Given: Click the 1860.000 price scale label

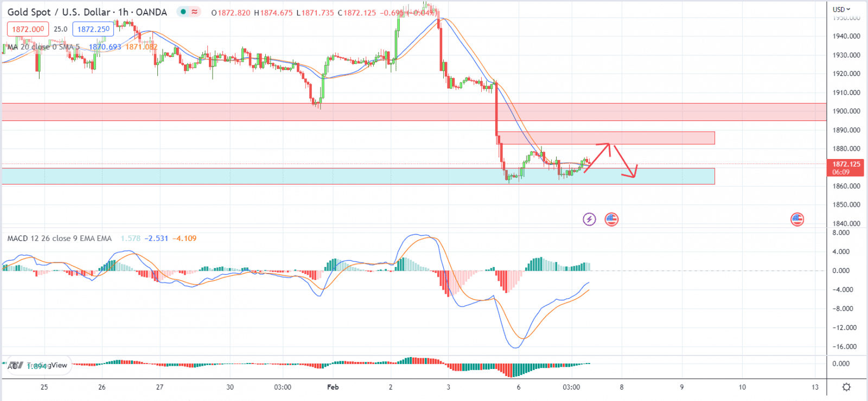Looking at the screenshot, I should (846, 186).
